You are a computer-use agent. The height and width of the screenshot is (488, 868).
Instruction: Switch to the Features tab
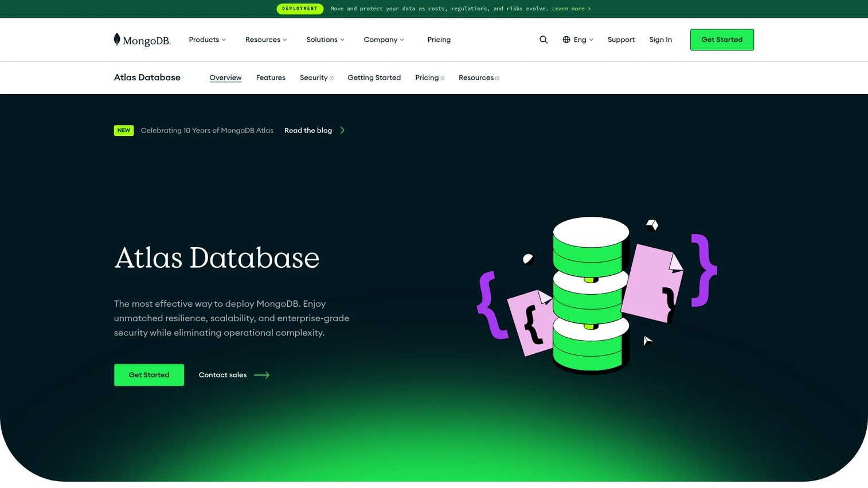point(271,77)
